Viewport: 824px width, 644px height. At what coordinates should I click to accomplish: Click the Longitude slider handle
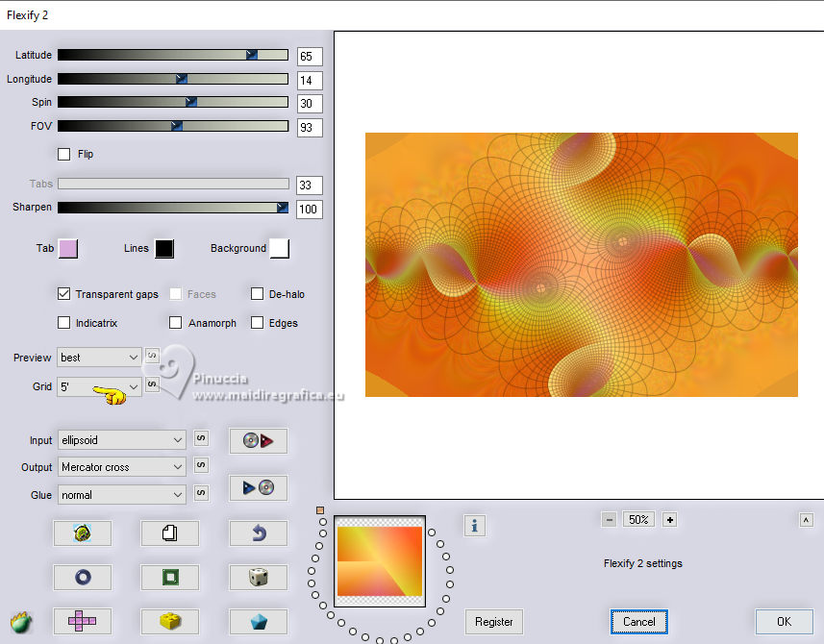182,79
